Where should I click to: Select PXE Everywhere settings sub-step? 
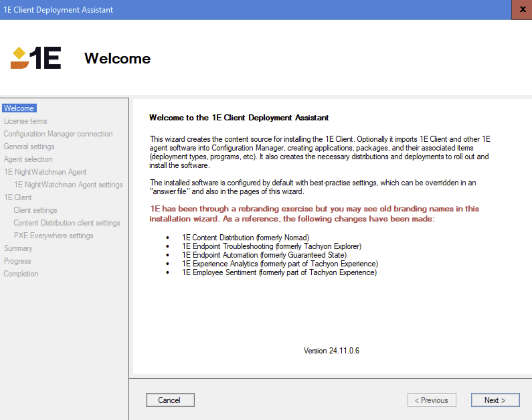click(x=54, y=235)
